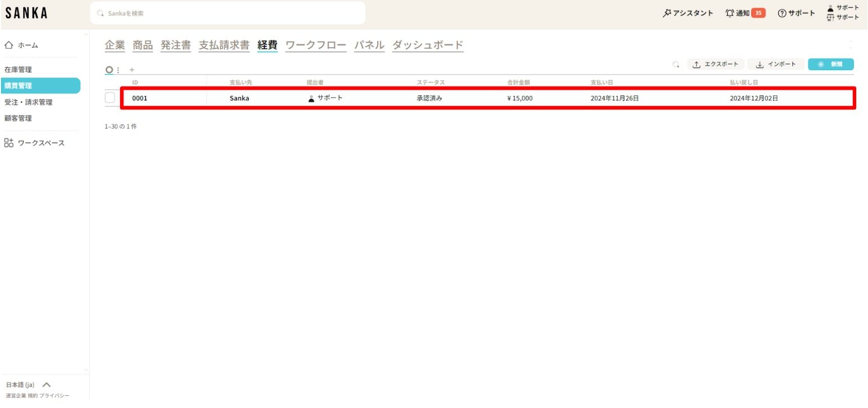This screenshot has height=408, width=868.
Task: Tick the checkbox for row 0001
Action: click(110, 98)
